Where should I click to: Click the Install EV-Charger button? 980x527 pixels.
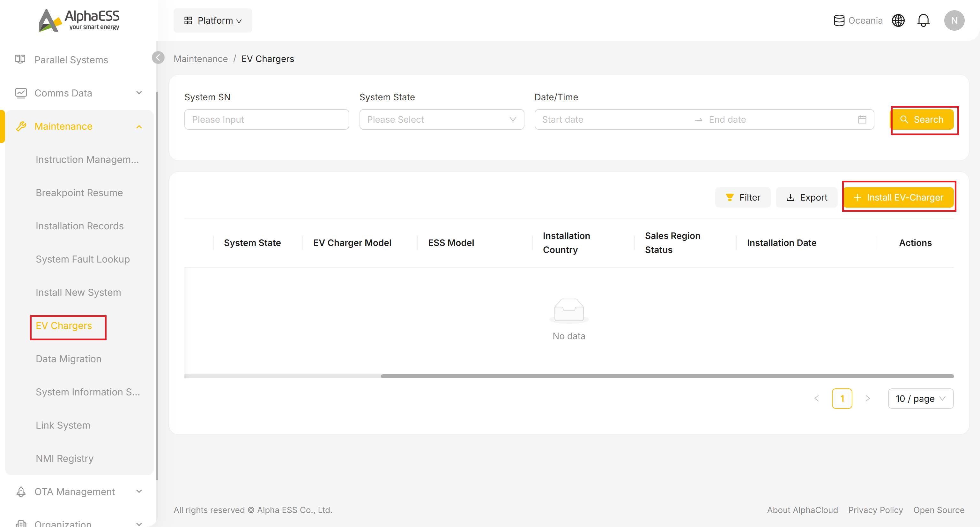(899, 197)
